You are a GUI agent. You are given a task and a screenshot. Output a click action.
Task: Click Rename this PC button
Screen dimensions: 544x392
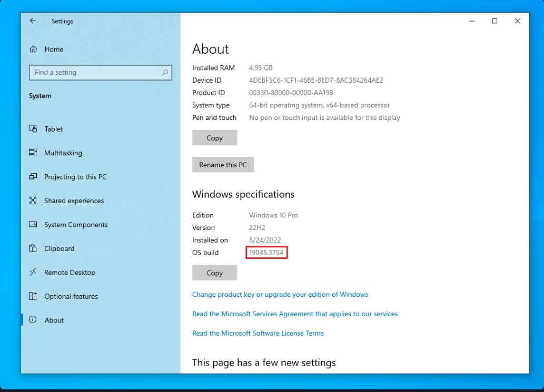[223, 165]
